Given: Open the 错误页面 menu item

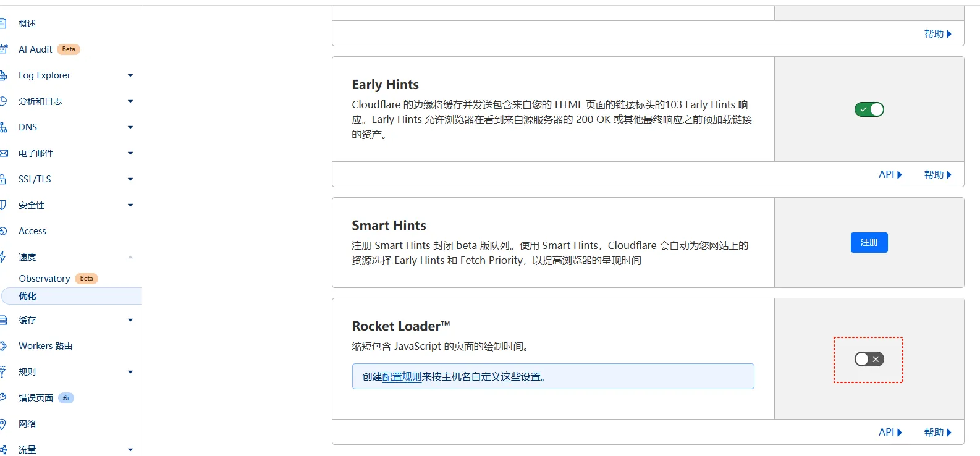Looking at the screenshot, I should (x=36, y=398).
